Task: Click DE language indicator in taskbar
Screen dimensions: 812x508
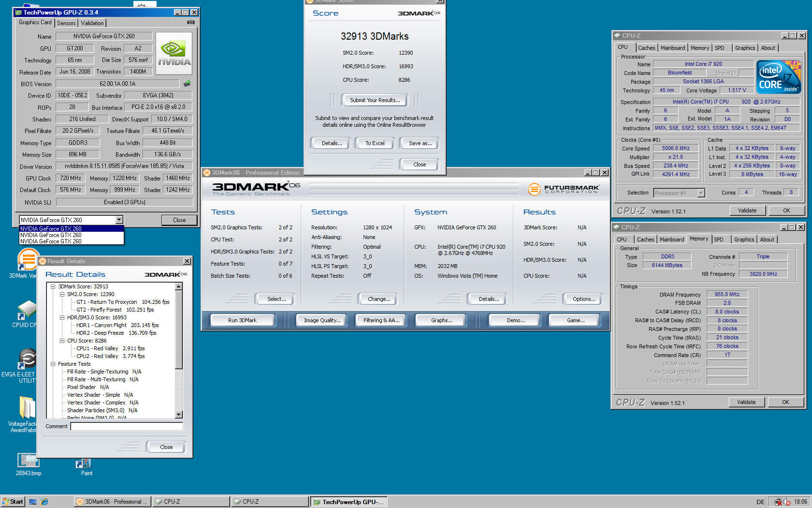Action: coord(760,502)
